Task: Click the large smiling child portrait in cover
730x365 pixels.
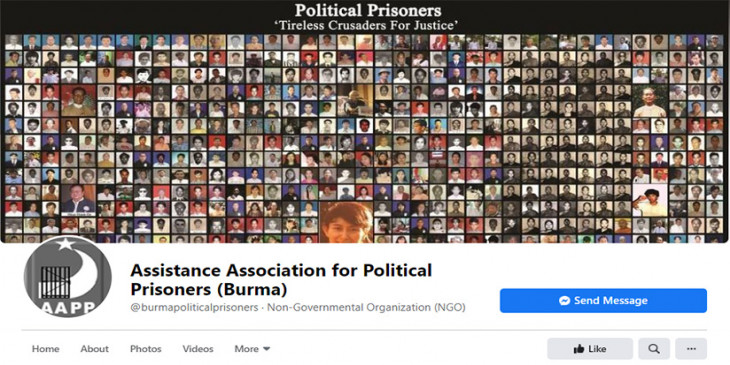Action: click(346, 222)
